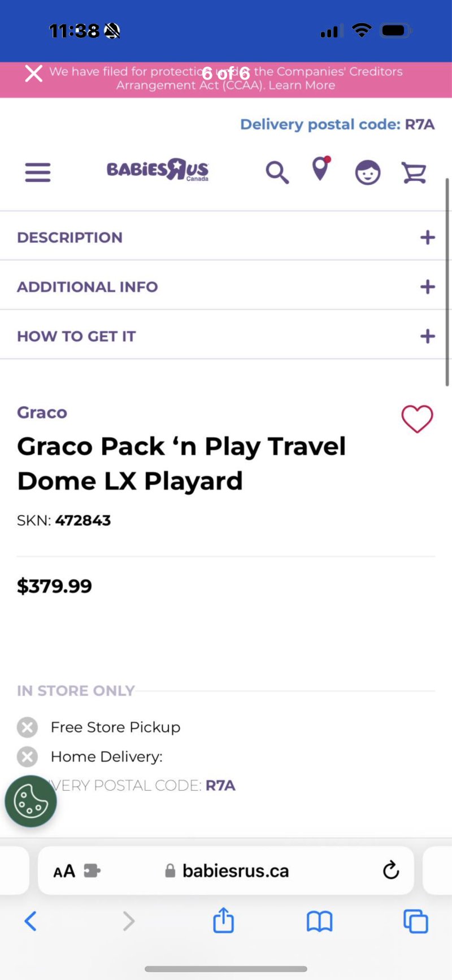
Task: Go back to the previous page
Action: click(x=31, y=921)
